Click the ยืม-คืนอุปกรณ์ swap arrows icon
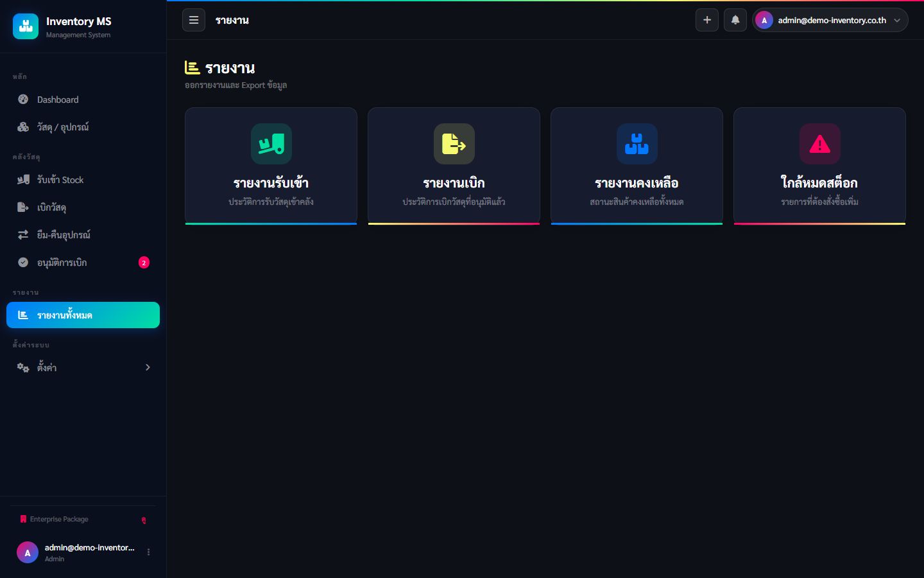Viewport: 924px width, 578px height. (23, 235)
